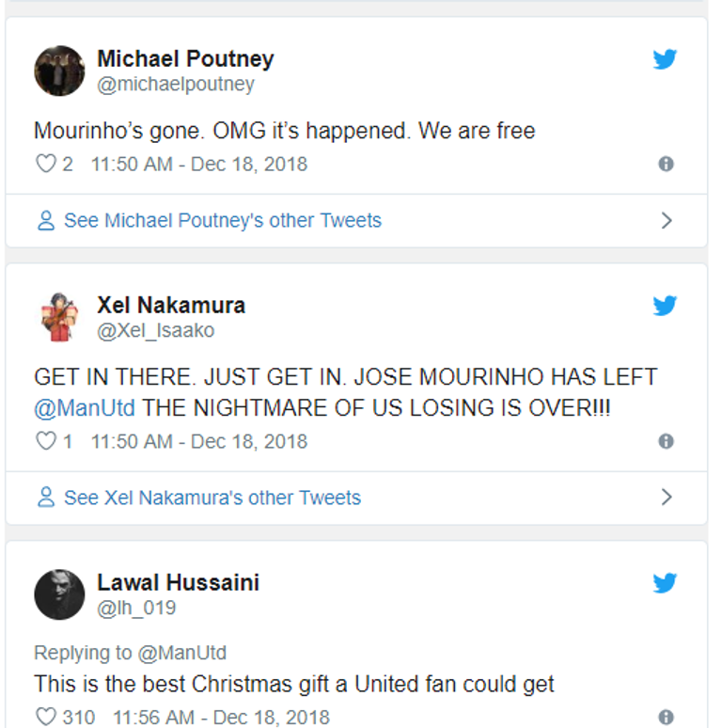The width and height of the screenshot is (722, 728).
Task: Like Xel Nakamura's tweet with heart icon
Action: (45, 441)
